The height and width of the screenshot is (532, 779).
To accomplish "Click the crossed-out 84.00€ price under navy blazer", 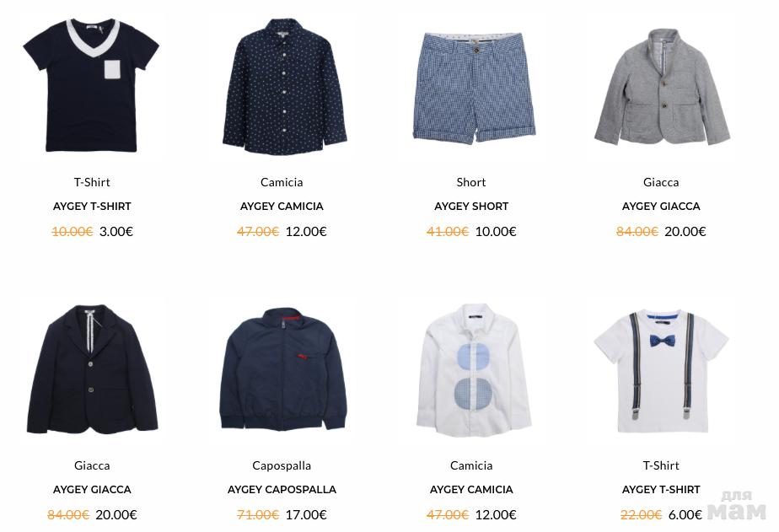I will (x=68, y=514).
